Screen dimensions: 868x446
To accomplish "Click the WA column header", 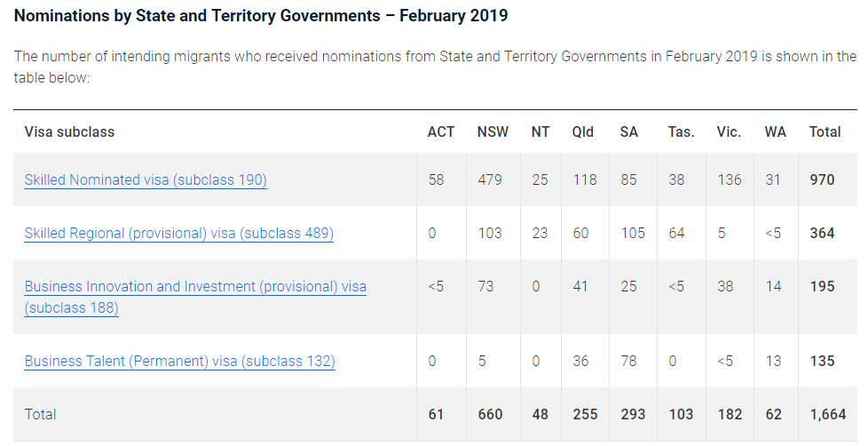I will (775, 131).
